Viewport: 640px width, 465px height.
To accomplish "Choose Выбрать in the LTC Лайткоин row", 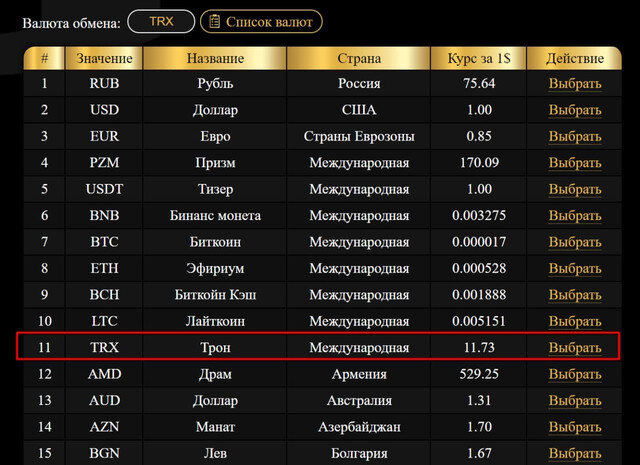I will tap(575, 321).
